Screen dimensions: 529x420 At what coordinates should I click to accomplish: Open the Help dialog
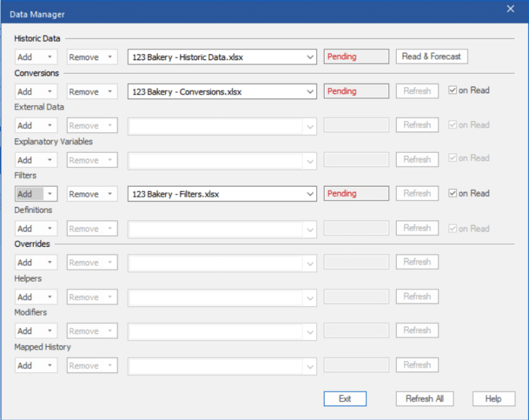click(493, 399)
